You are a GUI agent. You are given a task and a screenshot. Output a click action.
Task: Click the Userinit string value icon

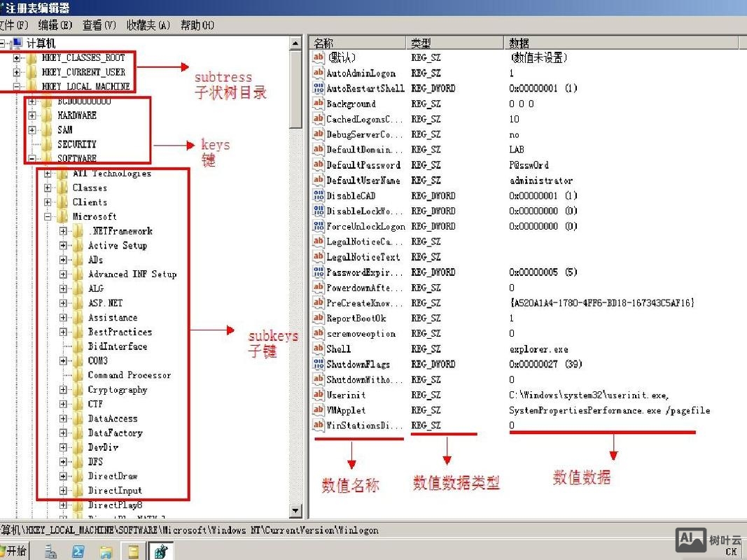(x=318, y=395)
